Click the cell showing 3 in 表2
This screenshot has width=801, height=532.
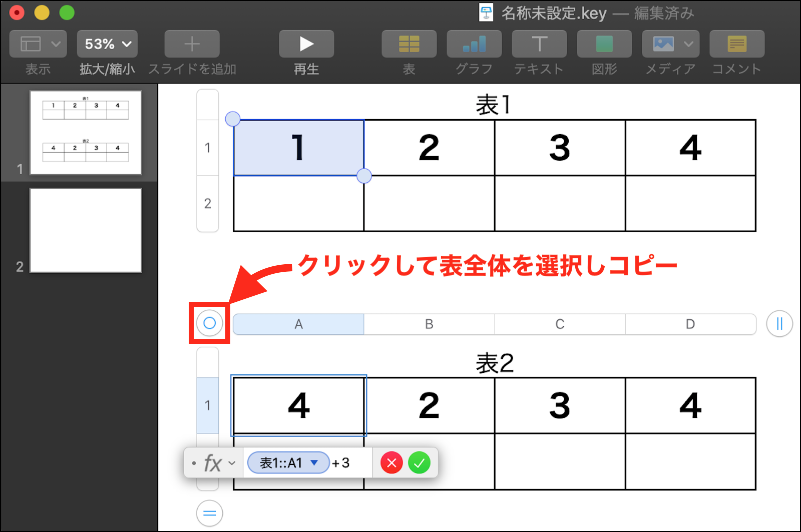tap(560, 405)
